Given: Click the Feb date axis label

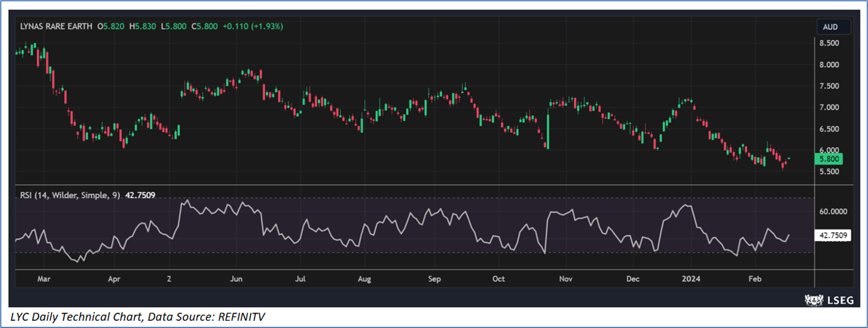Looking at the screenshot, I should pyautogui.click(x=755, y=279).
